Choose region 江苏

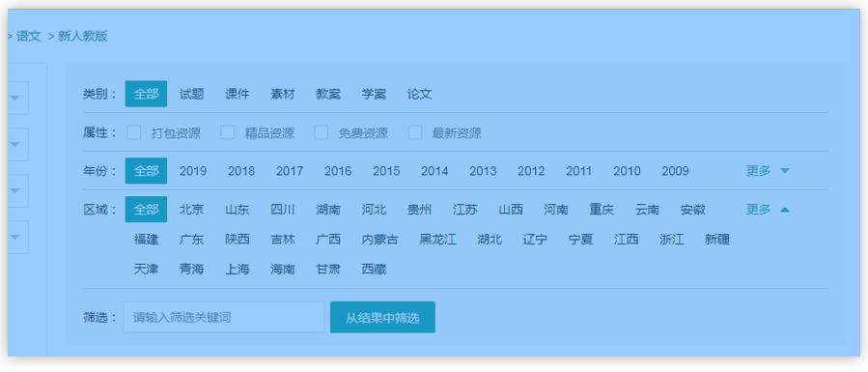(464, 210)
